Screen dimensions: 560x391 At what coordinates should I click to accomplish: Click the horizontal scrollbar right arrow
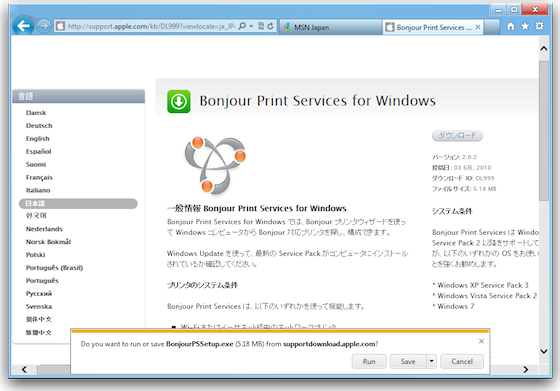click(x=526, y=369)
